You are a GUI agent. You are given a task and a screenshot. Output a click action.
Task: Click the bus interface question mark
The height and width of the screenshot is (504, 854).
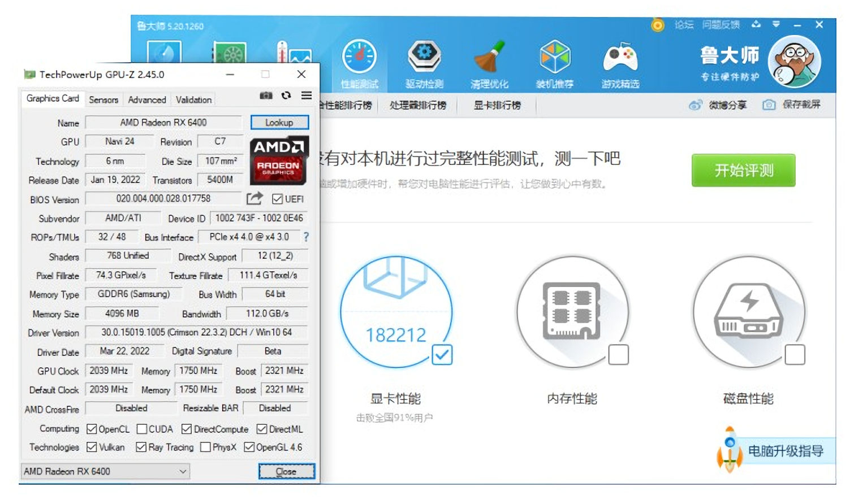(306, 237)
